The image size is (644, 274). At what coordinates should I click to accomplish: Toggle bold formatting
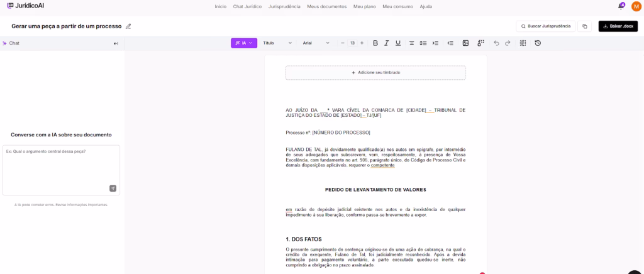pos(375,43)
